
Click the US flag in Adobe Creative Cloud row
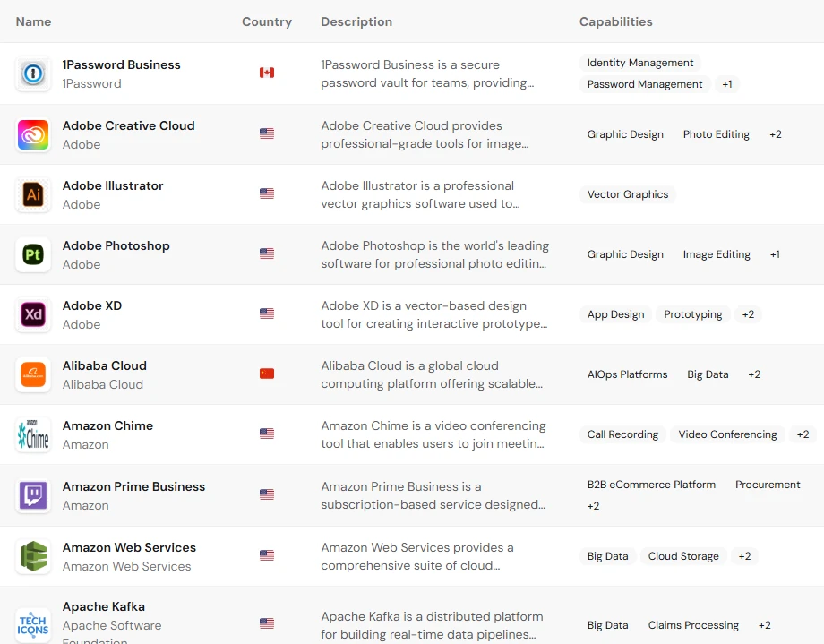267,133
